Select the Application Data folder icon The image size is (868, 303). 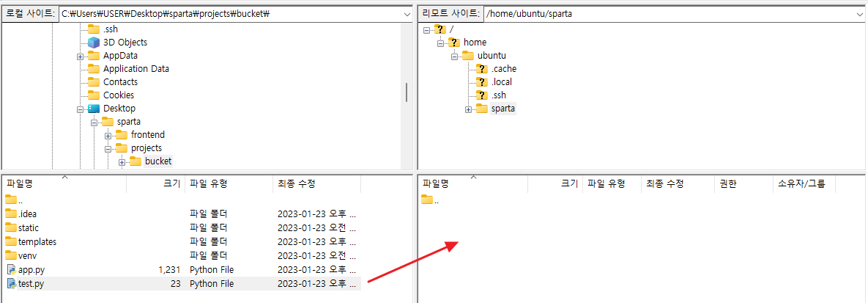pos(94,69)
